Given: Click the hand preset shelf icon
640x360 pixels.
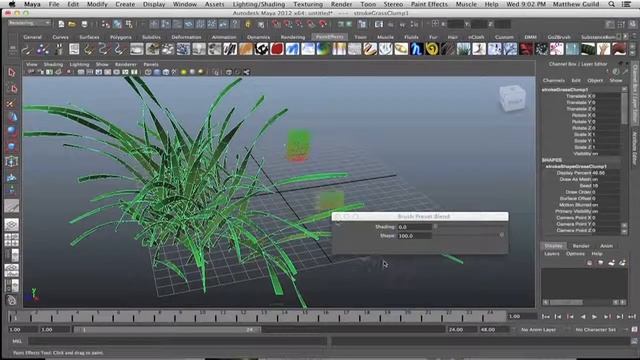Looking at the screenshot, I should click(604, 49).
